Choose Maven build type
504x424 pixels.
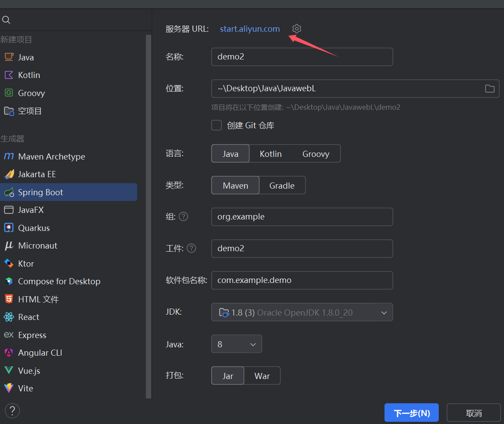coord(235,186)
